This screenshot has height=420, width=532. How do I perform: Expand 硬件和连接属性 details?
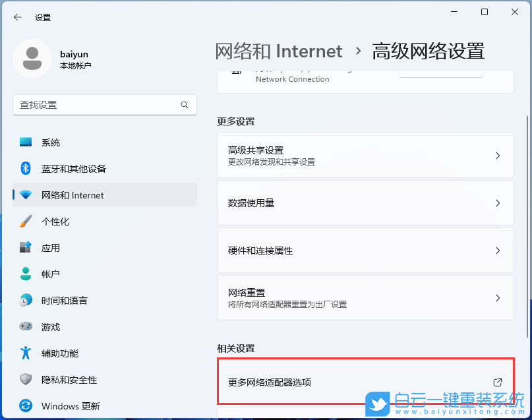[498, 250]
